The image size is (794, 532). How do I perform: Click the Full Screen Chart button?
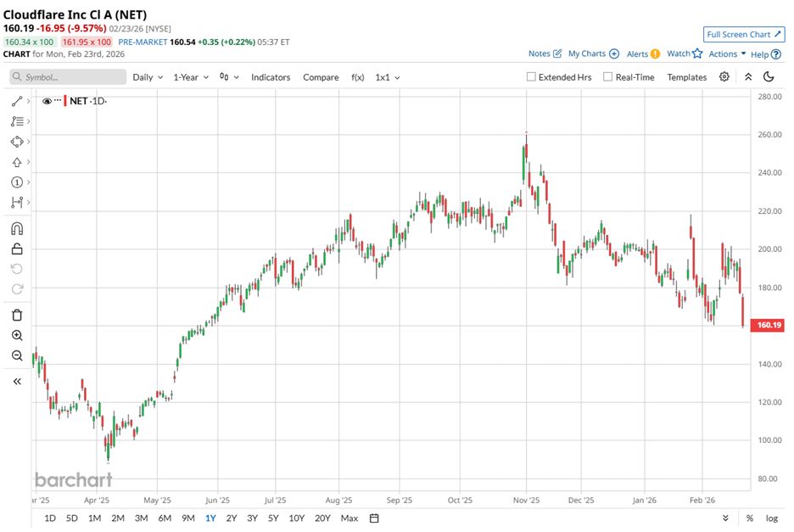coord(743,35)
